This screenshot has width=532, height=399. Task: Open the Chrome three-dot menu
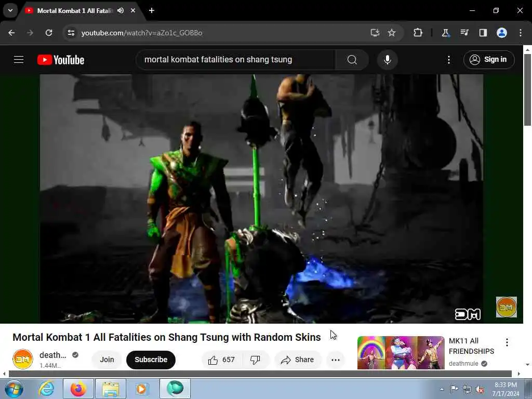[x=521, y=33]
